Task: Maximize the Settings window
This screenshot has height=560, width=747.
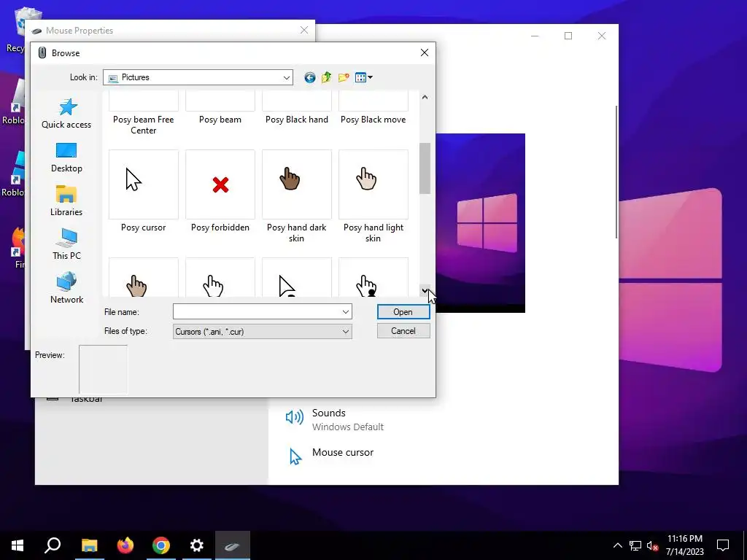Action: pyautogui.click(x=568, y=36)
